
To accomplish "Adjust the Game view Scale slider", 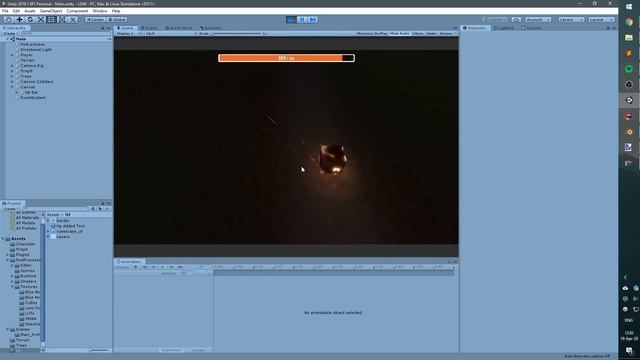I will click(236, 33).
